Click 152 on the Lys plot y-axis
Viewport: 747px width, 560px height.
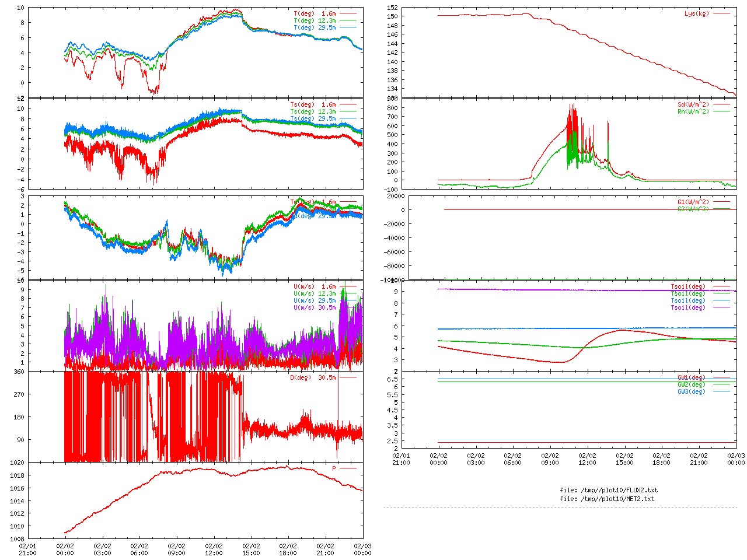392,8
